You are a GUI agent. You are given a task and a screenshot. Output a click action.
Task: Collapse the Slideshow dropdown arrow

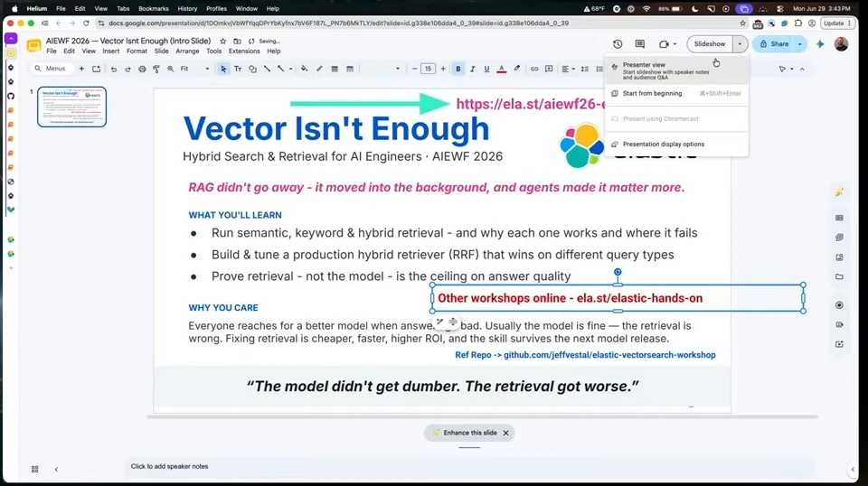741,44
